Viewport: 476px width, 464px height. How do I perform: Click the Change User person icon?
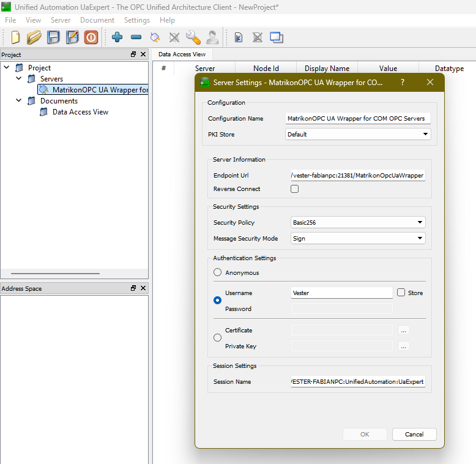coord(212,38)
